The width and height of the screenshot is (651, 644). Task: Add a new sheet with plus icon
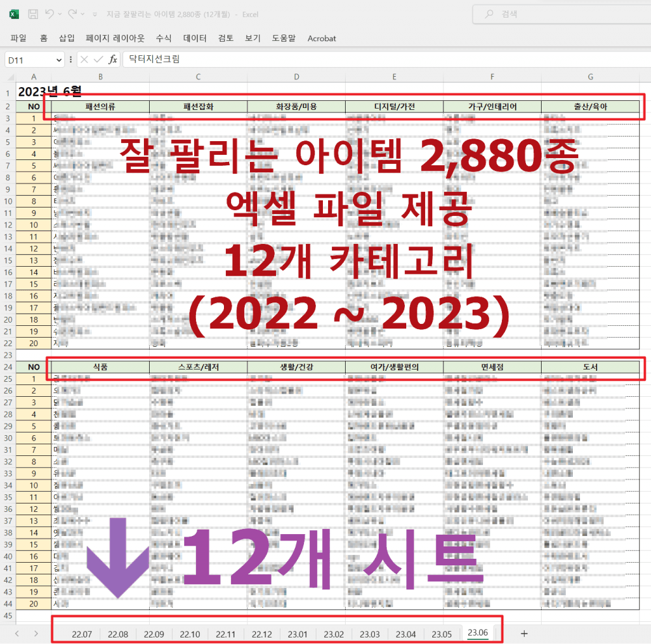pos(524,633)
